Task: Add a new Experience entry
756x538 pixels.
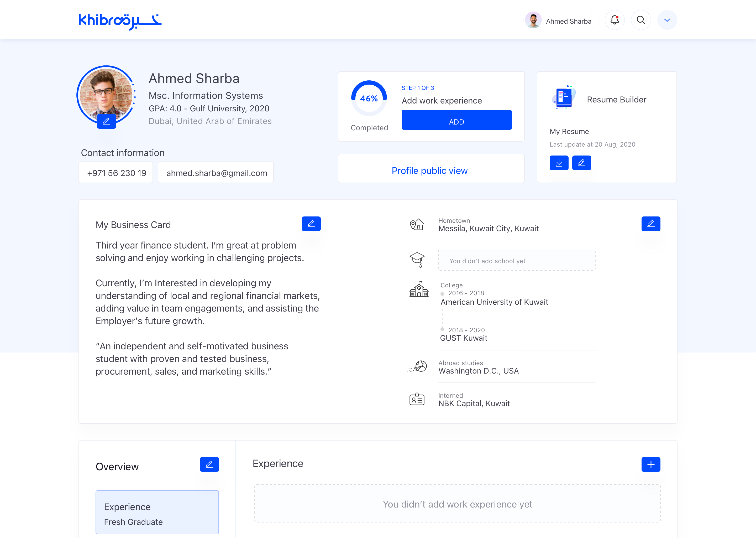Action: 650,464
